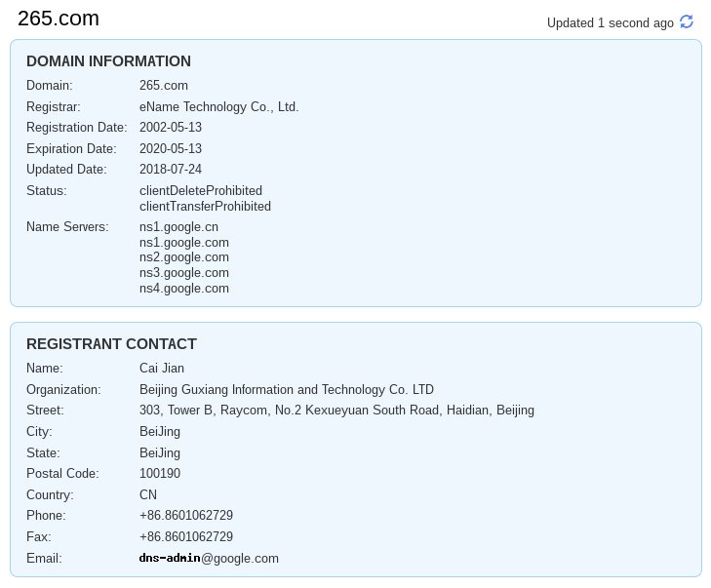Click the Fax number +86.8601062729

tap(186, 536)
